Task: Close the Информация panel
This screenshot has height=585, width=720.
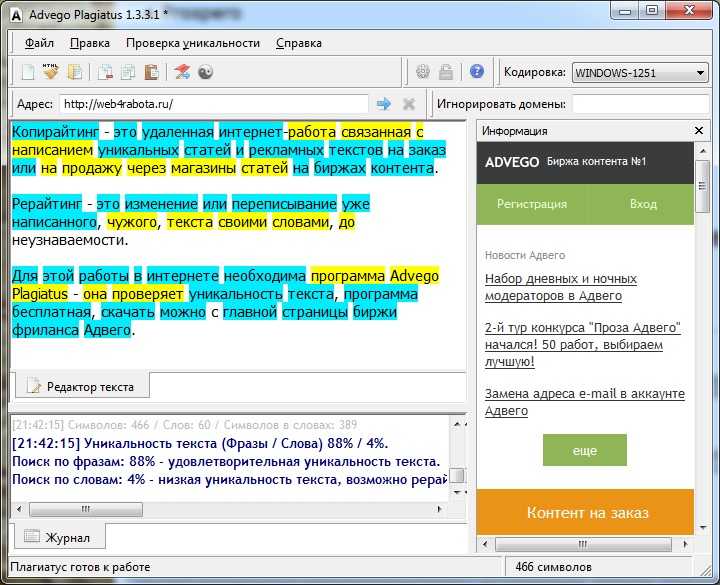Action: [x=698, y=131]
